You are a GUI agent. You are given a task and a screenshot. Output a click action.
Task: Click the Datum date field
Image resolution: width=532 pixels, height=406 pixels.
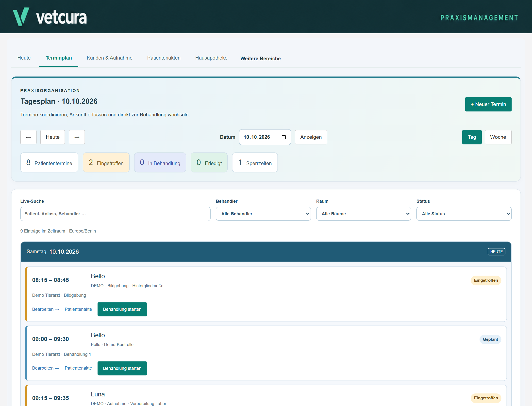[x=265, y=137]
